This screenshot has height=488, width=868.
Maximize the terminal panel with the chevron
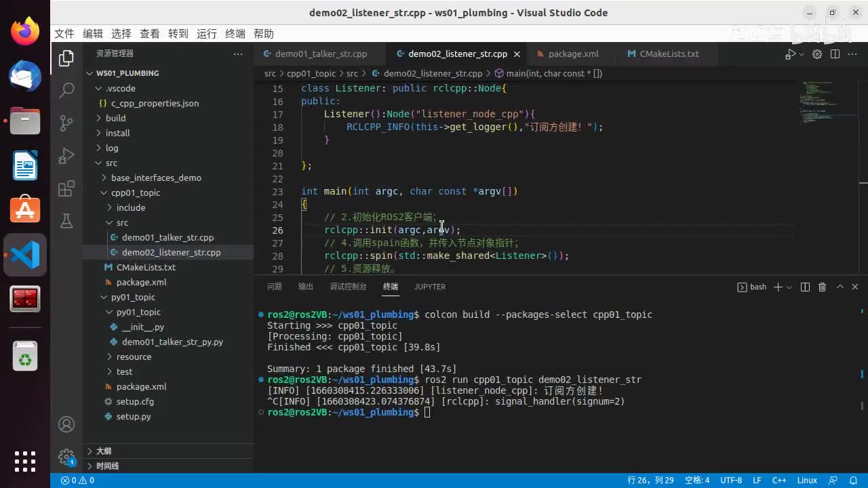840,287
